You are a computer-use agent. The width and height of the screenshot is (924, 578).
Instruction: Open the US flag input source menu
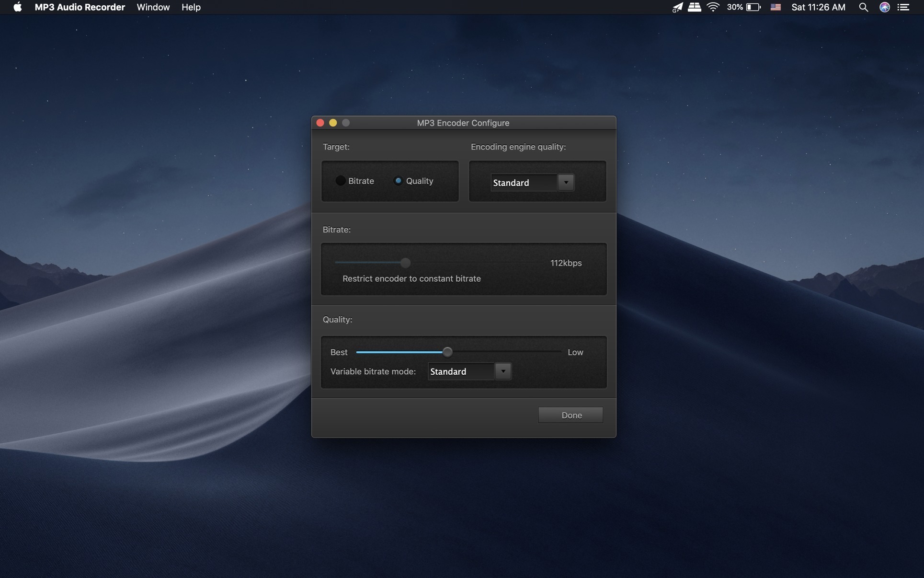[776, 7]
